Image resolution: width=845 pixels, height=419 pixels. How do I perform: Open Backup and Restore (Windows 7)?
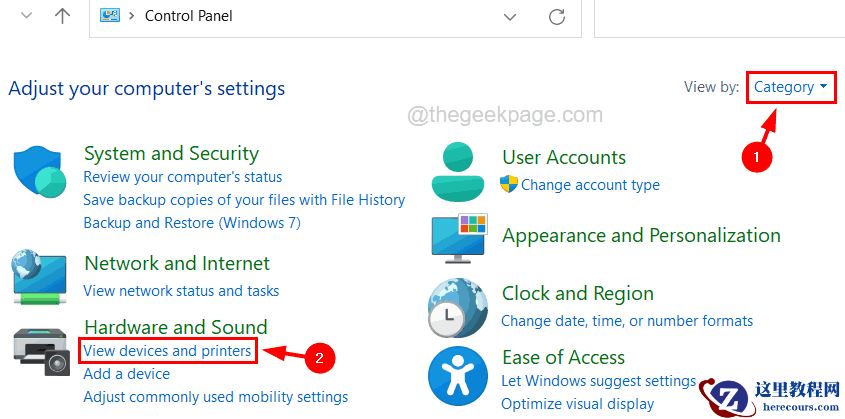point(192,223)
